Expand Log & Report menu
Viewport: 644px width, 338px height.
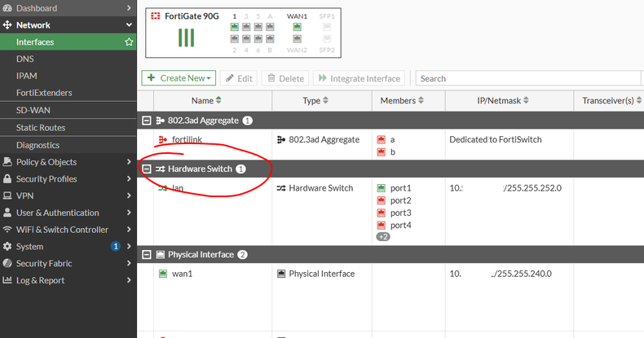pos(68,280)
